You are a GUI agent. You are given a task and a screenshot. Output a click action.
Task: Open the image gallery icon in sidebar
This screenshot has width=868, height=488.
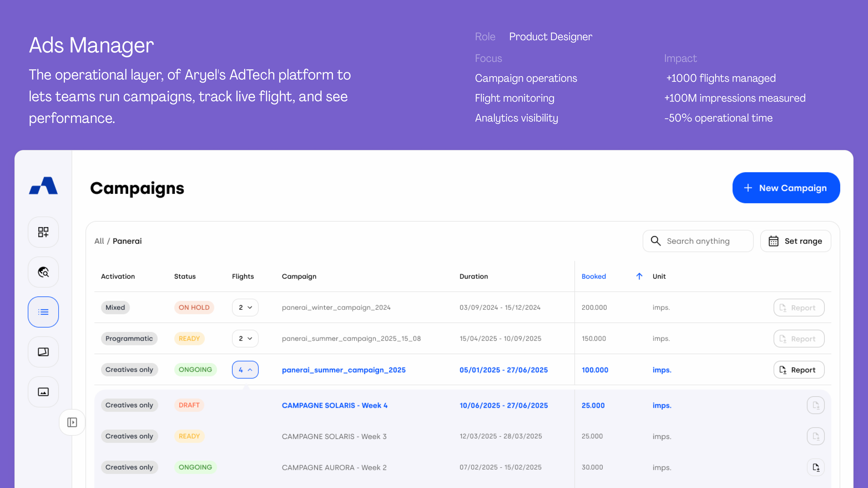pos(43,392)
